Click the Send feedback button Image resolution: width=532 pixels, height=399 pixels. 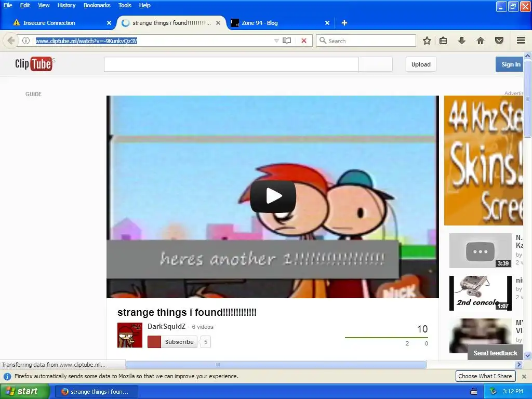[x=495, y=353]
